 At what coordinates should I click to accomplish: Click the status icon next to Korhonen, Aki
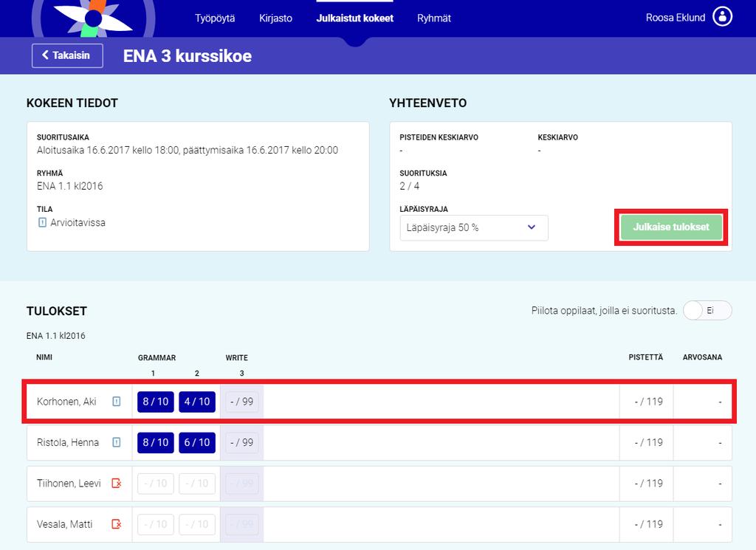pyautogui.click(x=117, y=402)
